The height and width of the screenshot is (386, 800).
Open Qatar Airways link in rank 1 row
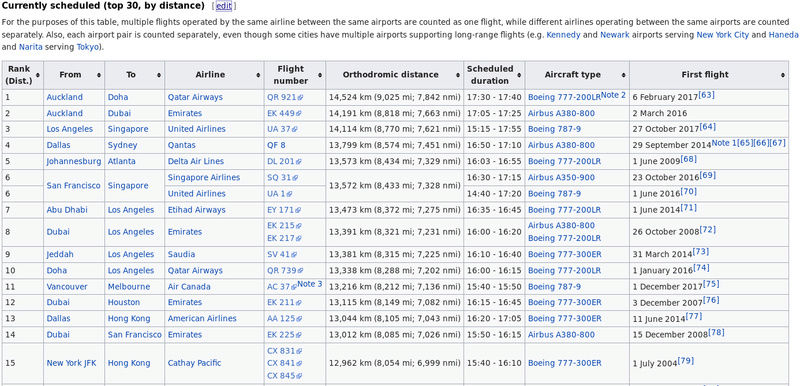point(195,97)
